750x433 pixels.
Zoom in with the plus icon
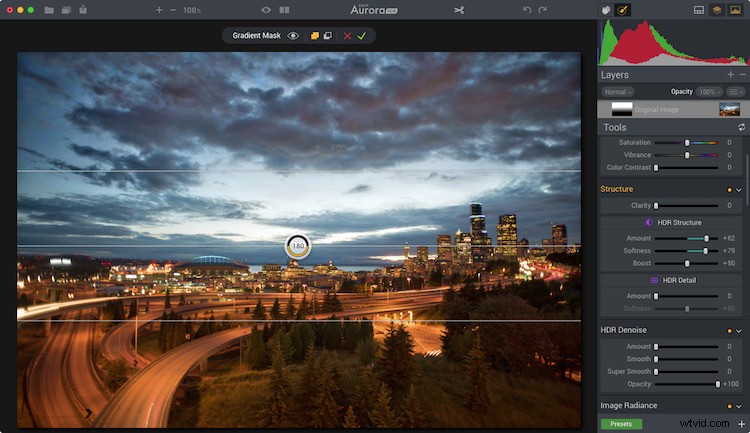click(159, 10)
